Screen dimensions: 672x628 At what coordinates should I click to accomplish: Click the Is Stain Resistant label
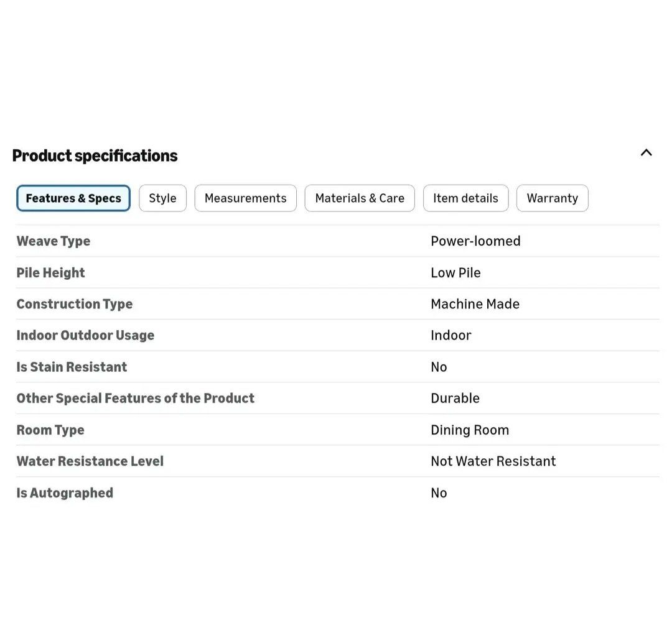[72, 367]
